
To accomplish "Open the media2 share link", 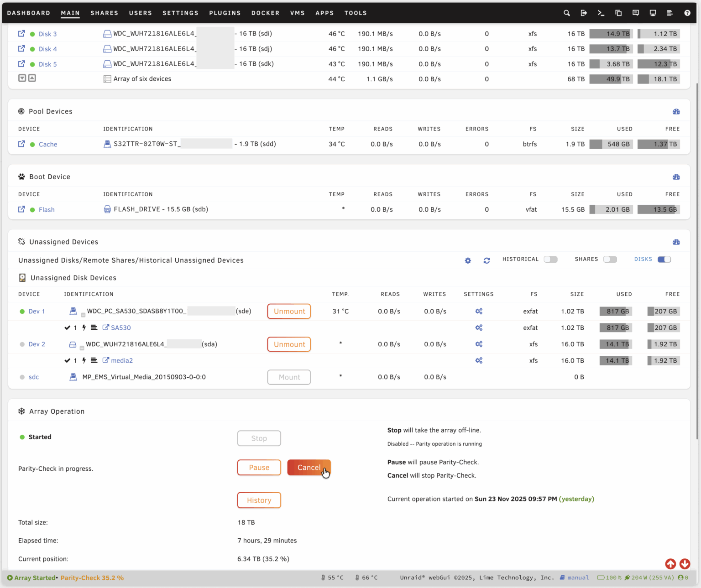I will tap(121, 360).
